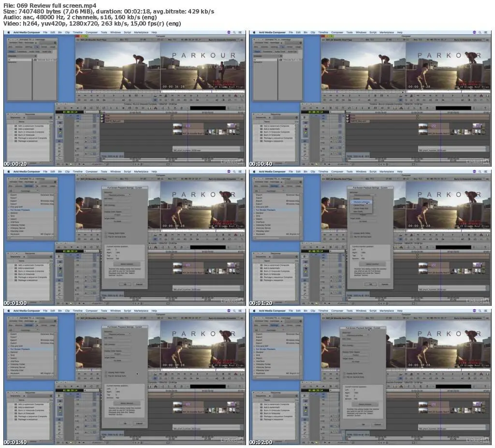Screen dimensions: 495x448
Task: Click green timecode display in timeline, 00:00:20 frame
Action: click(x=70, y=112)
